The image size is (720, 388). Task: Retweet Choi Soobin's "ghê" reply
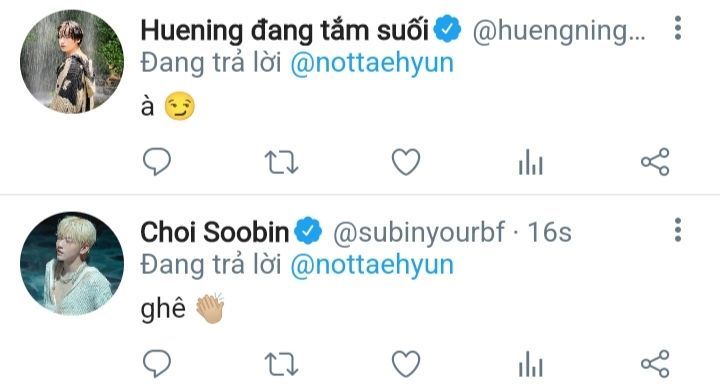pos(281,365)
